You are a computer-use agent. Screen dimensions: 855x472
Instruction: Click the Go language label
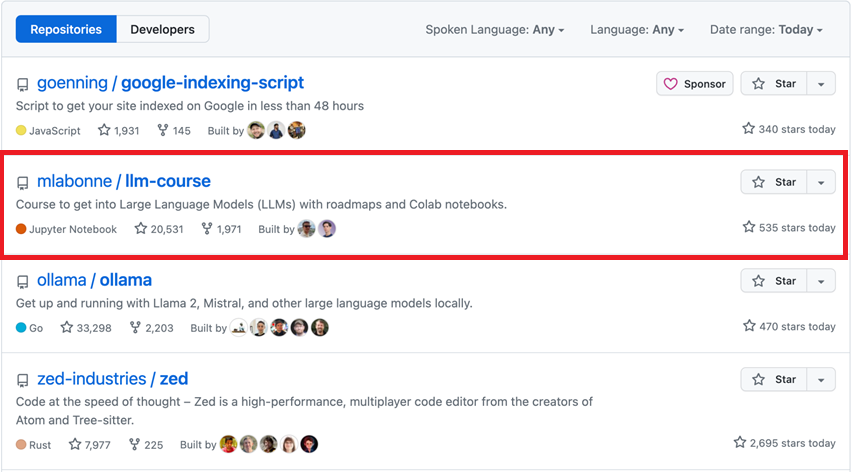pyautogui.click(x=29, y=328)
